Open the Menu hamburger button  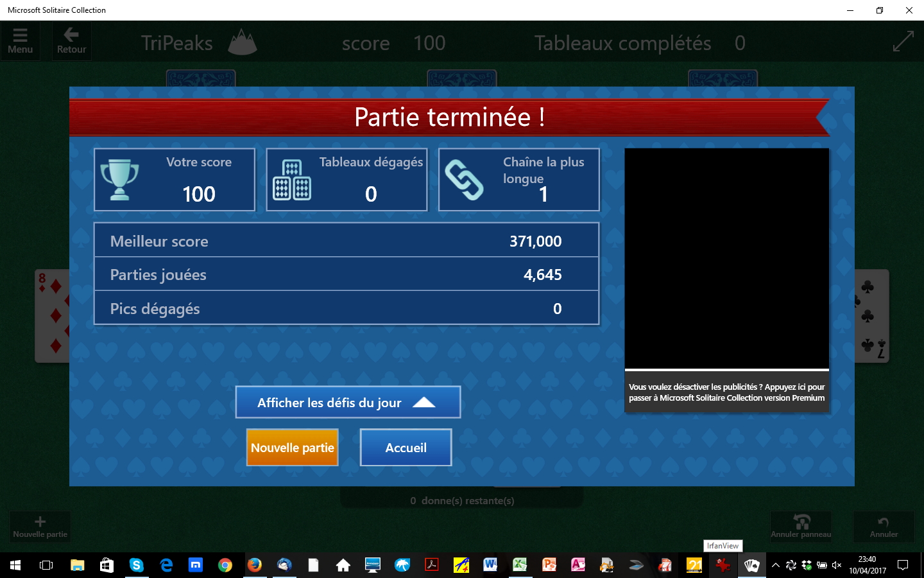click(20, 41)
